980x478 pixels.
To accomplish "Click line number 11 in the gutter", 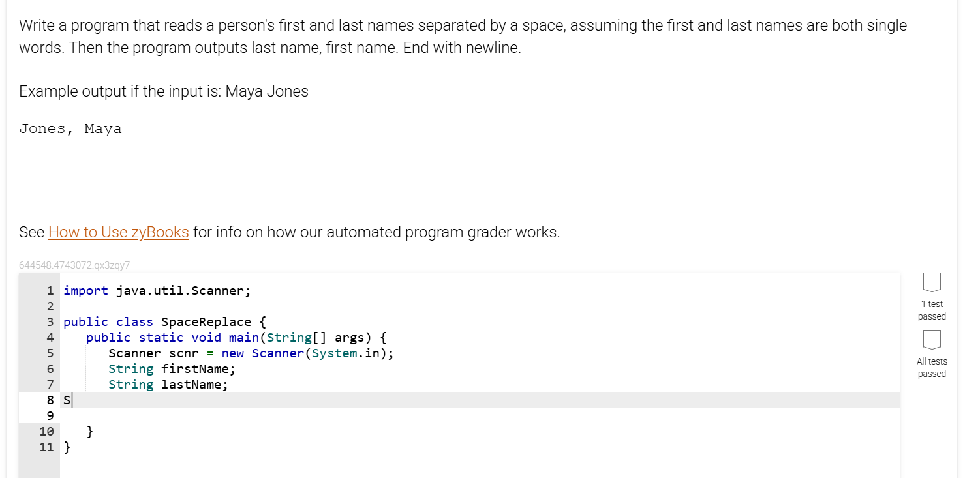I will [x=46, y=447].
